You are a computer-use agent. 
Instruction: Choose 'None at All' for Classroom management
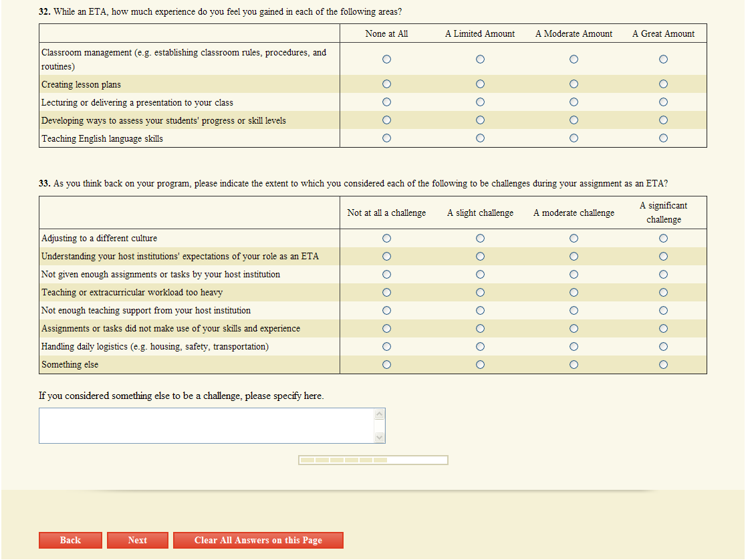pyautogui.click(x=386, y=59)
